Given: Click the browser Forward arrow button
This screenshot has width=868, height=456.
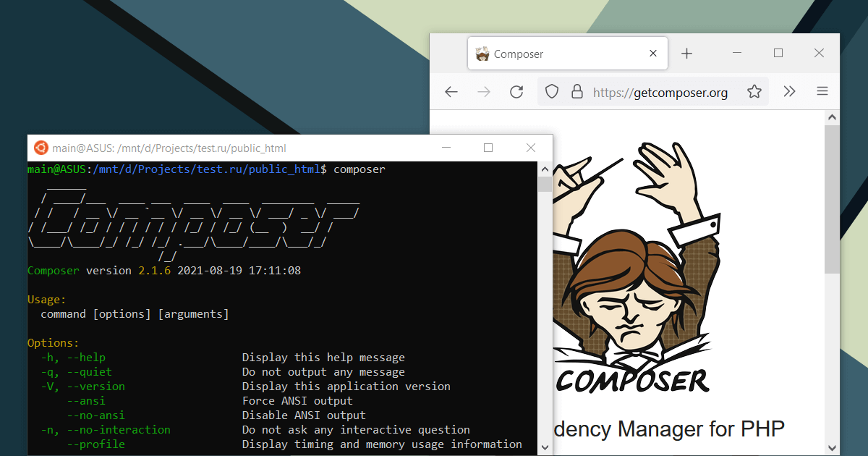Looking at the screenshot, I should click(x=484, y=92).
